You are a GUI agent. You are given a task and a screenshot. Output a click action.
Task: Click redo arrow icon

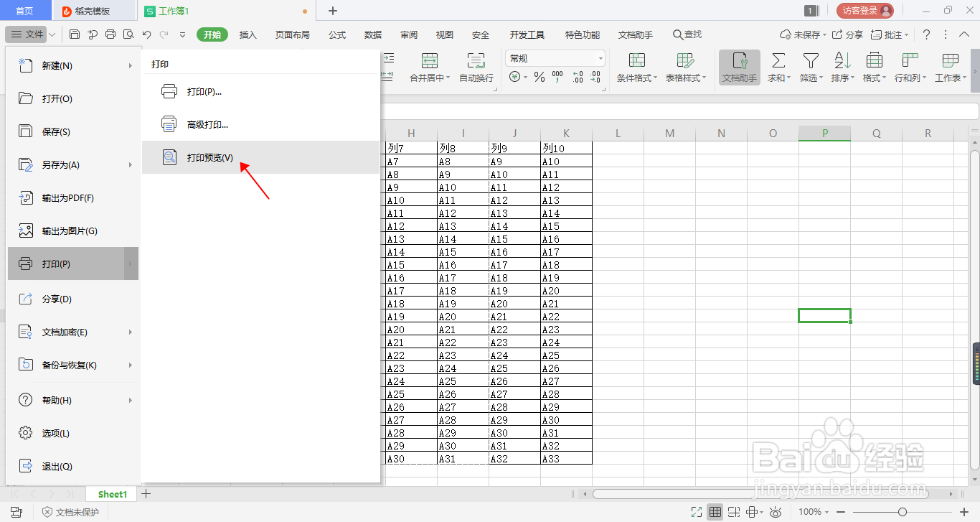pos(164,34)
